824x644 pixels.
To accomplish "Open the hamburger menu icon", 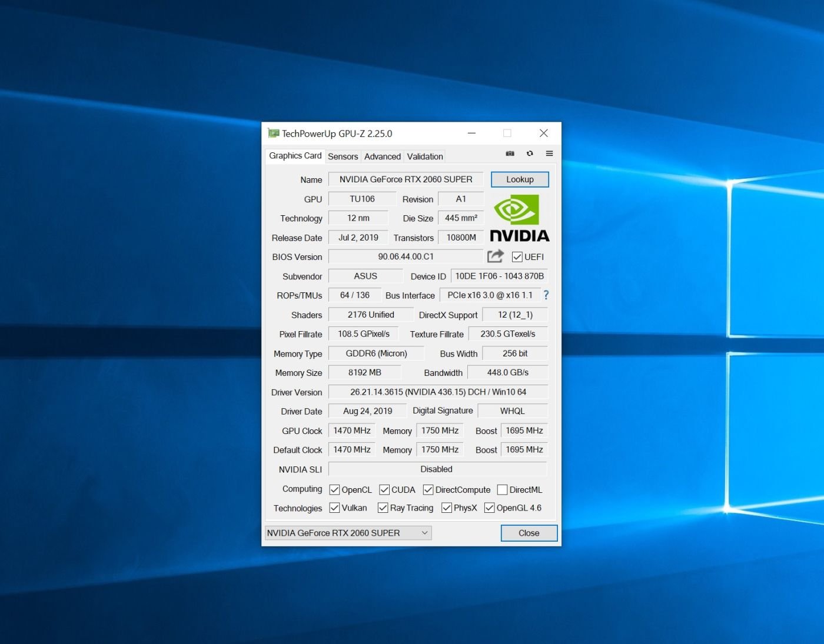I will [x=549, y=154].
